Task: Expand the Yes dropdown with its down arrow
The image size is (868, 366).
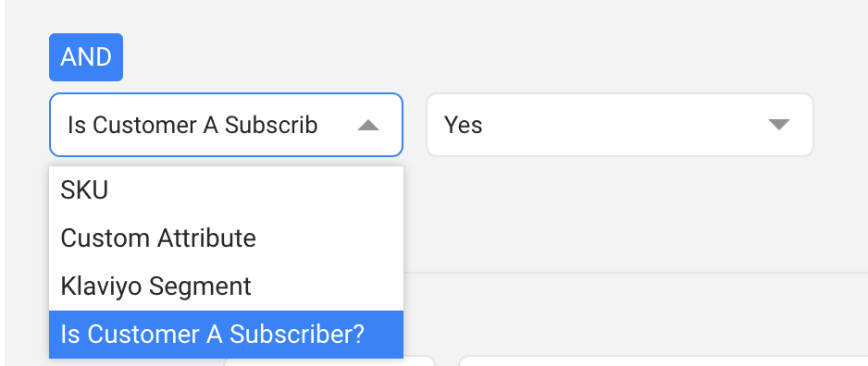Action: click(x=779, y=125)
